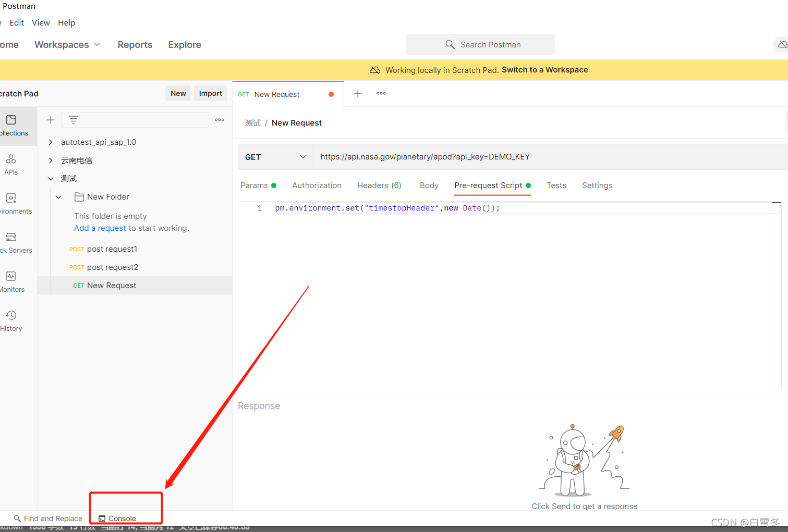Click Add a request link
Screen dimensions: 788x532
click(100, 228)
